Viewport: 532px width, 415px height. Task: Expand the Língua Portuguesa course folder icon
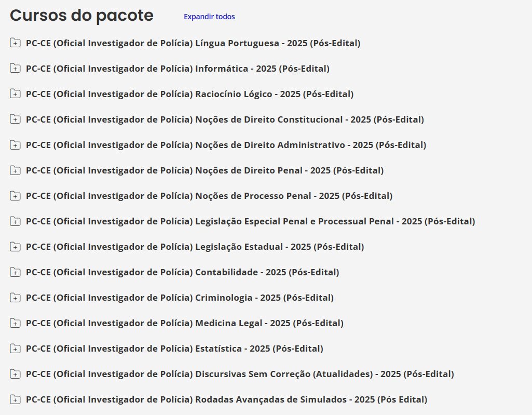pos(15,43)
